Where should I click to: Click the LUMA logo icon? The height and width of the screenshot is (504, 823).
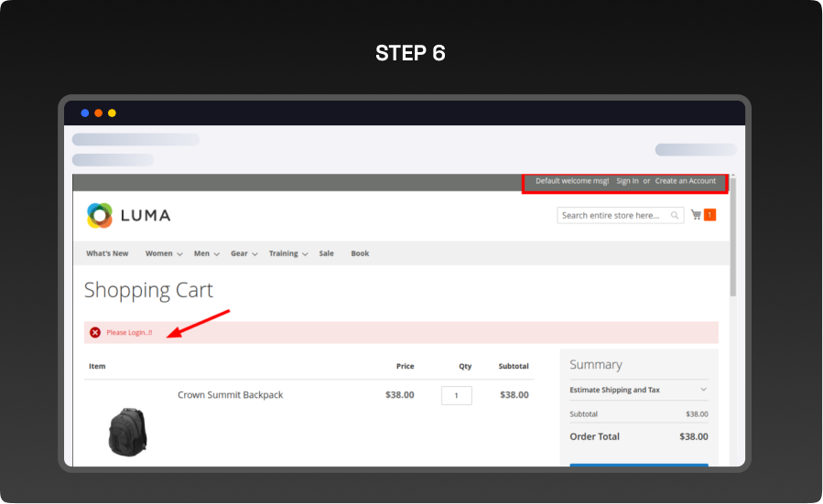100,216
